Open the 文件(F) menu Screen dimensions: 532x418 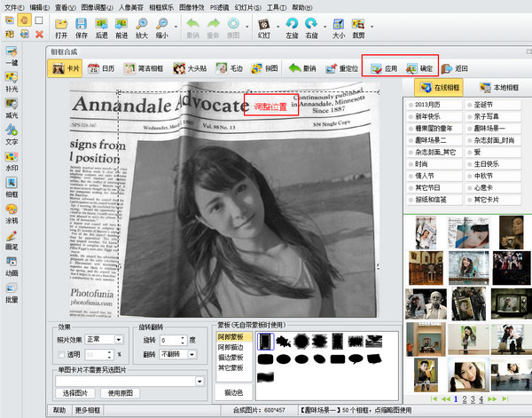click(14, 7)
